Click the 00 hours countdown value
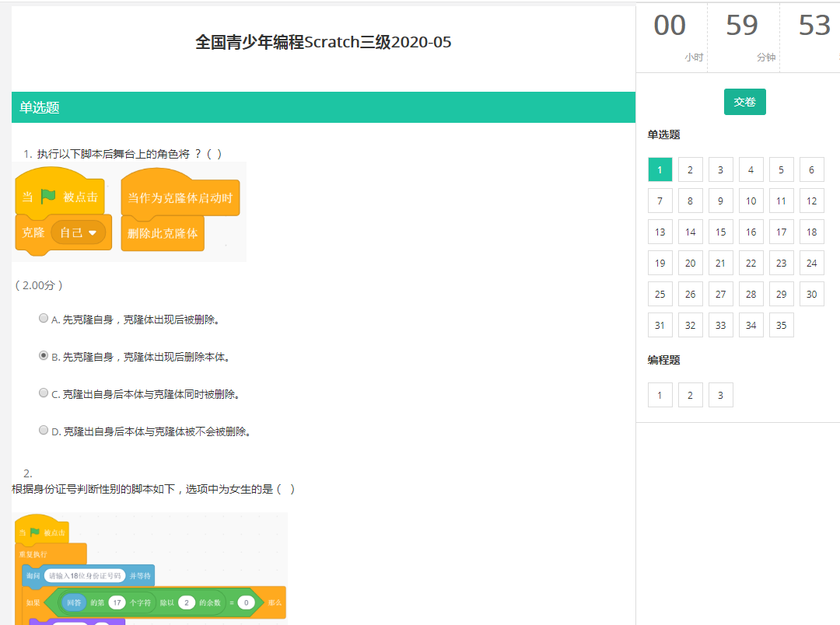The height and width of the screenshot is (625, 840). (x=670, y=25)
